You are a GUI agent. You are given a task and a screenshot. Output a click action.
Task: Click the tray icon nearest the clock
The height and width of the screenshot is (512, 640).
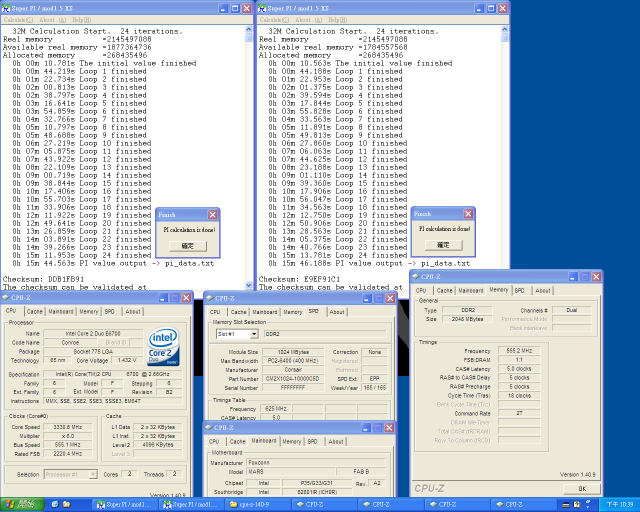[588, 504]
